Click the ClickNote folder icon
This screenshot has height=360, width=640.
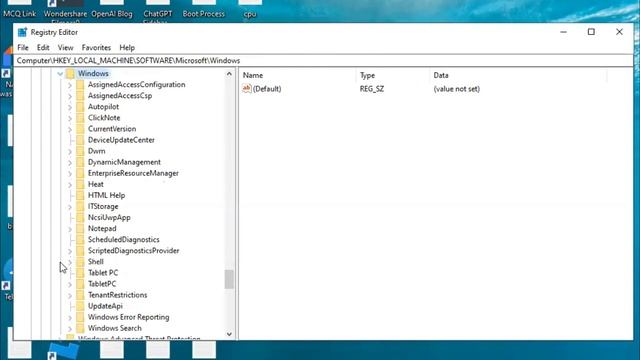tap(80, 118)
